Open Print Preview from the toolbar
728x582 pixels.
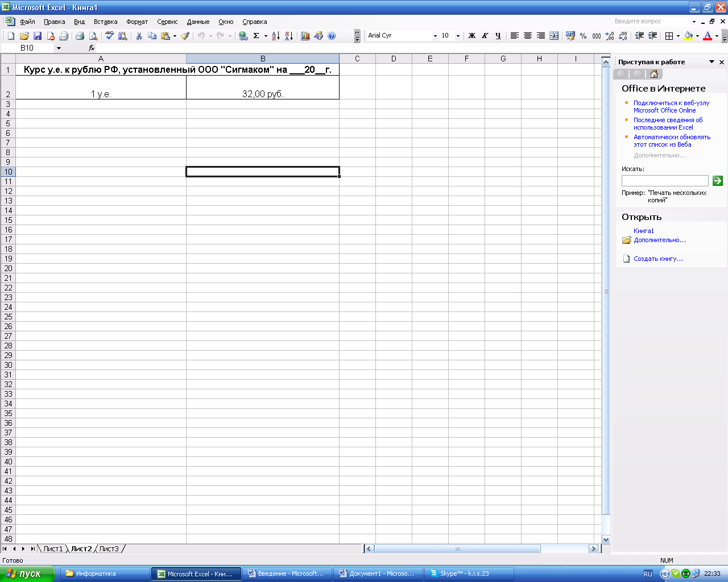[93, 36]
